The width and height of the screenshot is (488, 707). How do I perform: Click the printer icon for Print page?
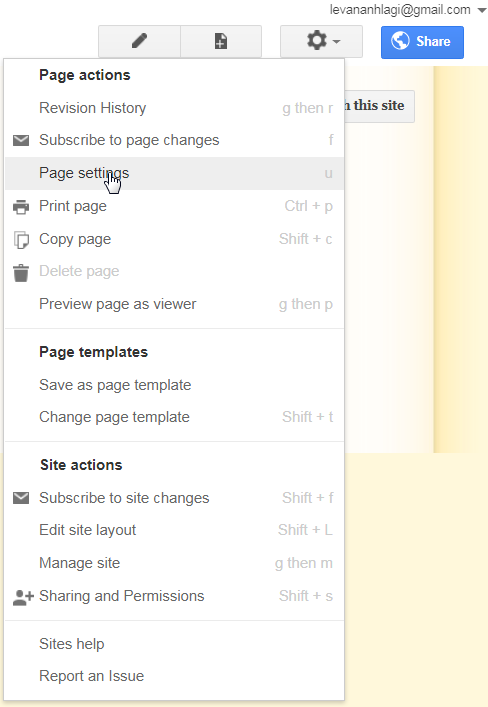[21, 207]
